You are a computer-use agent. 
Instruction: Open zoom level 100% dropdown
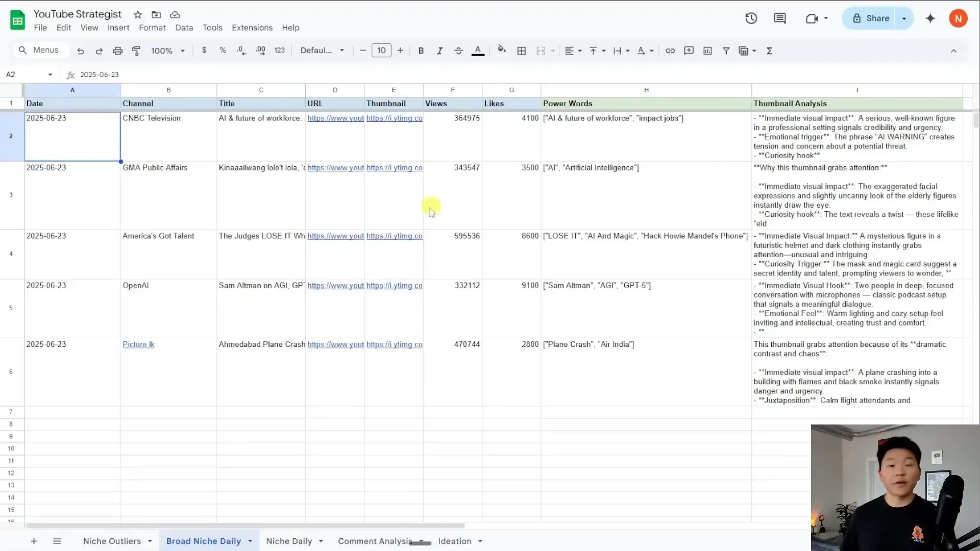pos(168,51)
